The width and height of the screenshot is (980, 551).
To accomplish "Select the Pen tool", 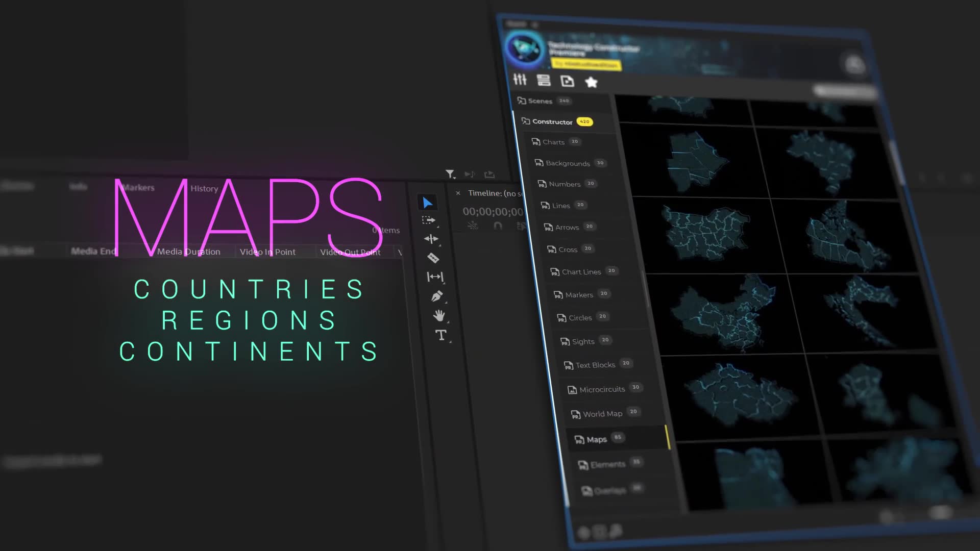I will pyautogui.click(x=437, y=296).
